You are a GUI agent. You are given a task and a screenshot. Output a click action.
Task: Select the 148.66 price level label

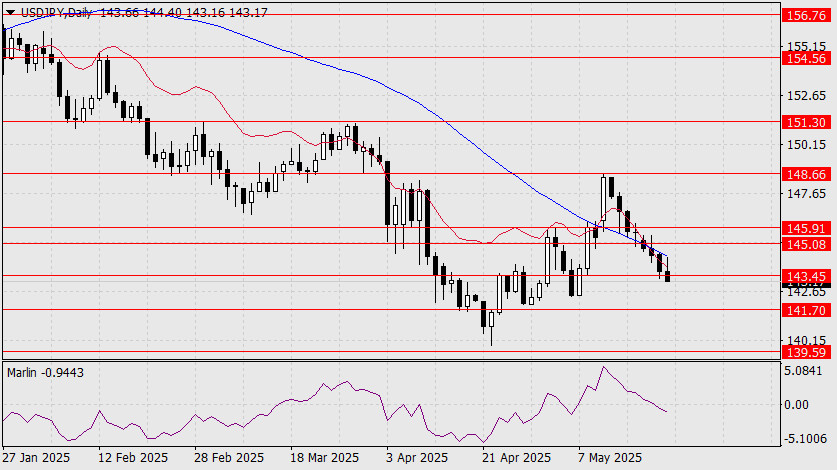806,174
